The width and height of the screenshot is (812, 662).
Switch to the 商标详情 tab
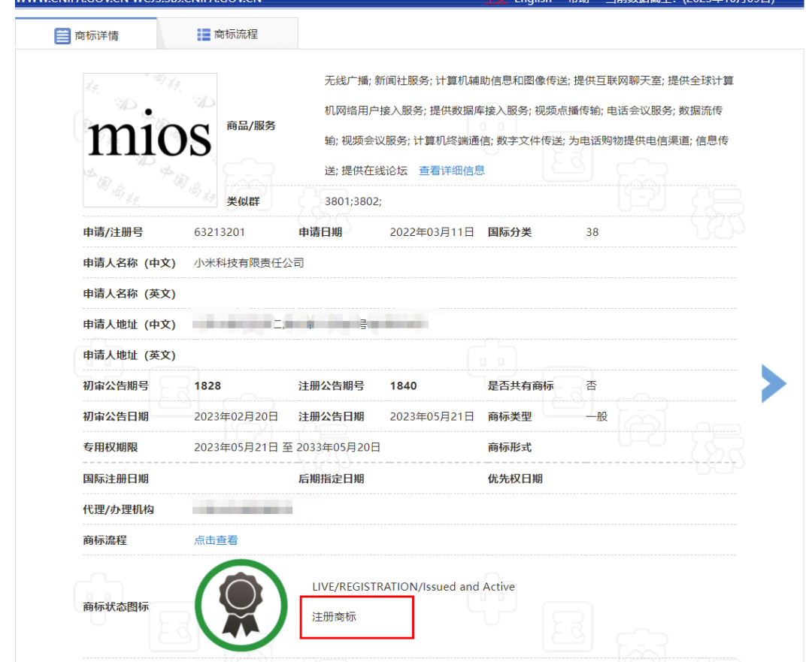(x=86, y=34)
